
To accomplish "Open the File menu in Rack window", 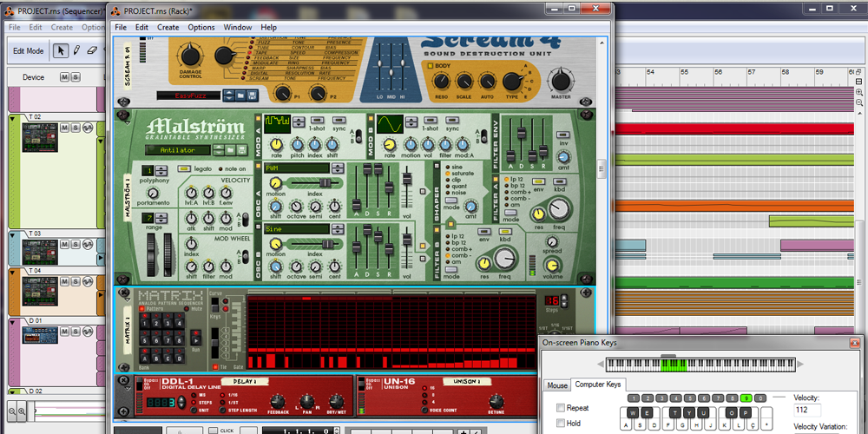I will click(121, 27).
